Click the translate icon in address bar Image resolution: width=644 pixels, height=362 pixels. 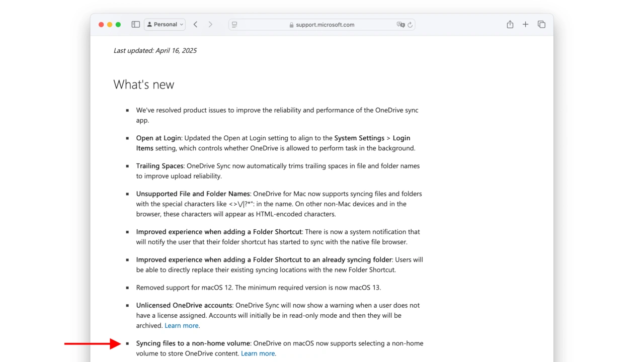[x=400, y=25]
